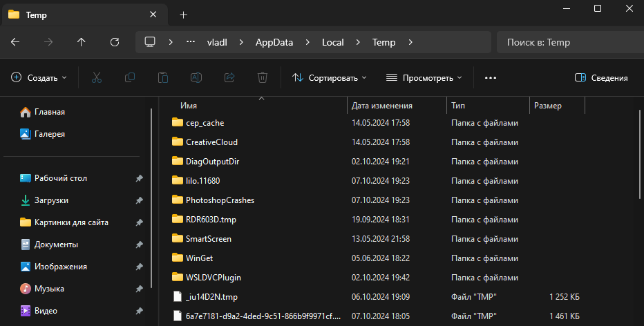This screenshot has height=326, width=644.
Task: Open the Создать dropdown menu
Action: click(x=39, y=77)
